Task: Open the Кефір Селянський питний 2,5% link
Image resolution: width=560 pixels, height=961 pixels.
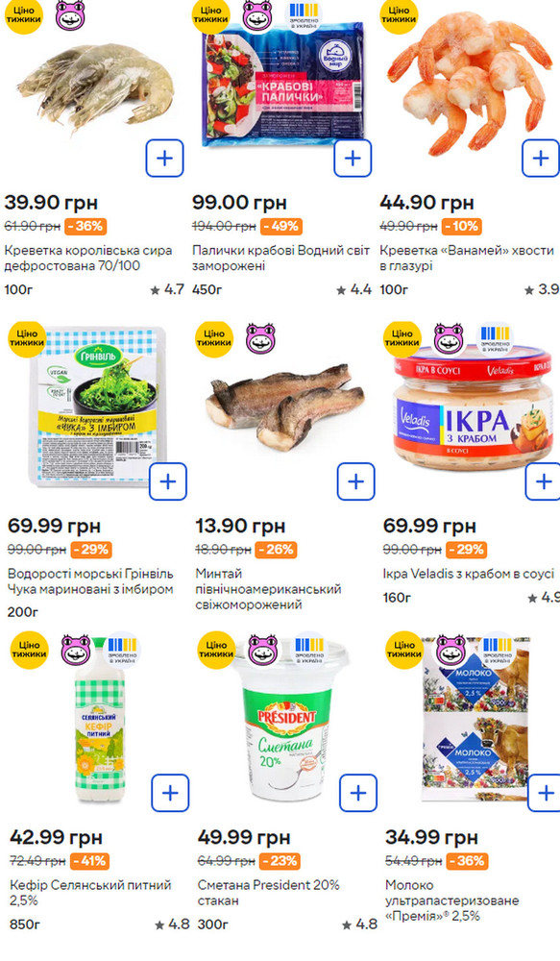Action: coord(90,893)
